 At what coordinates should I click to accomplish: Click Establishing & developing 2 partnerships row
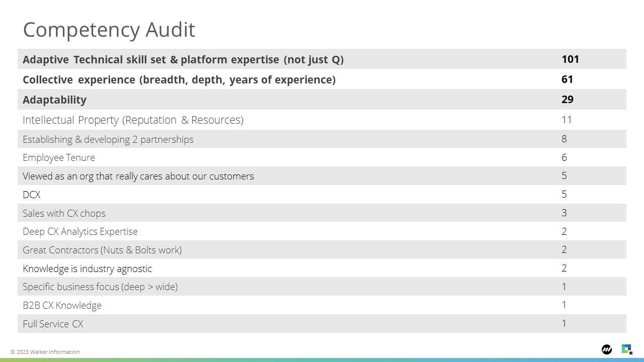pyautogui.click(x=322, y=139)
